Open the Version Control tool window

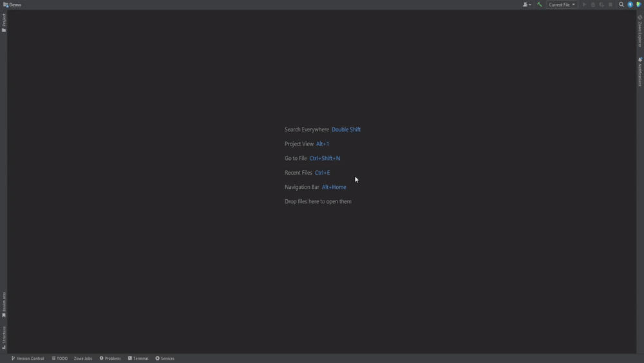click(x=28, y=358)
